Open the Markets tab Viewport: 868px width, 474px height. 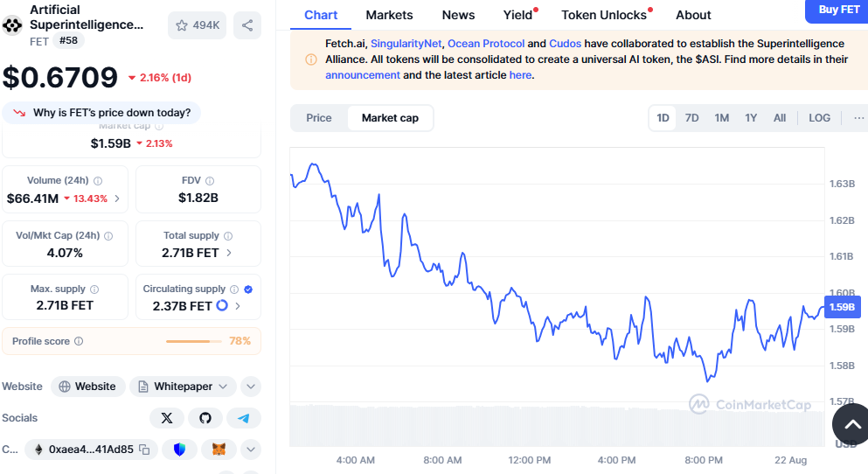[x=389, y=15]
